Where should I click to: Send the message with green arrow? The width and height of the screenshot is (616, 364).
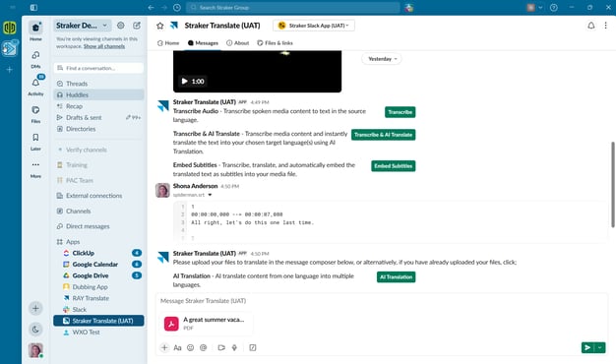[587, 347]
